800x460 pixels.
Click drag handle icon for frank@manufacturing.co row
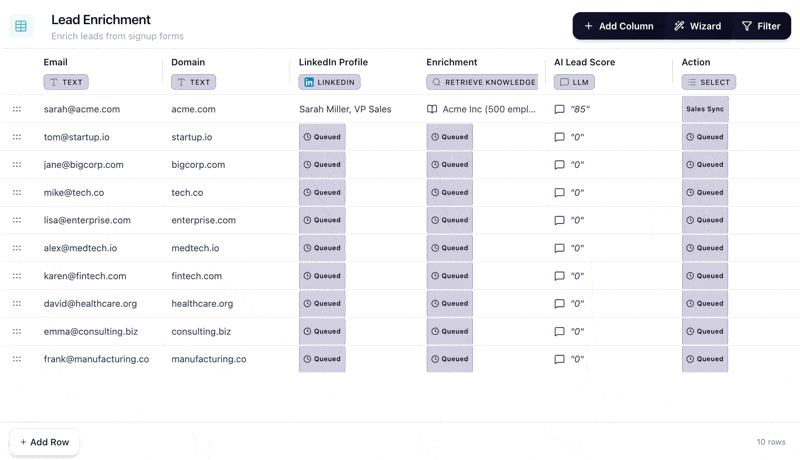17,359
